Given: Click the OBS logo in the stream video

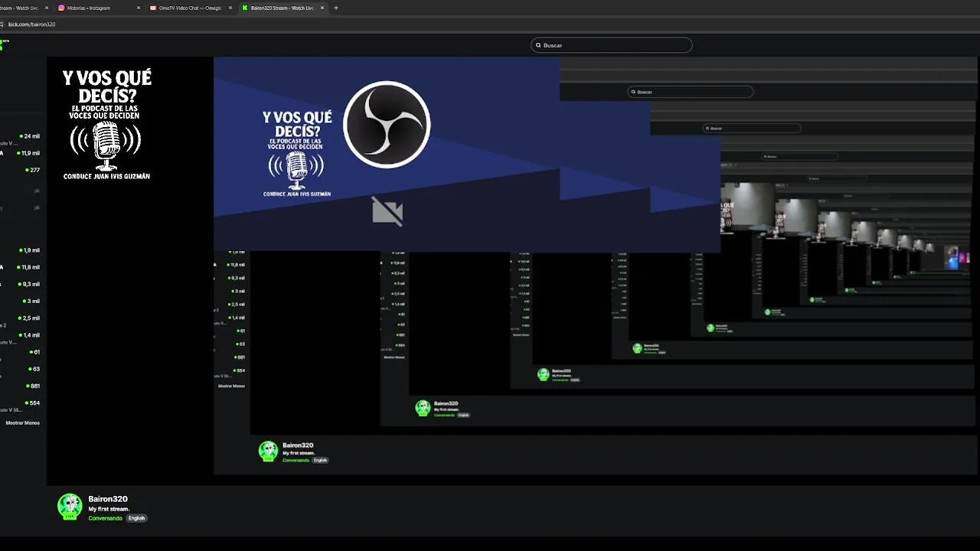Looking at the screenshot, I should [x=387, y=124].
